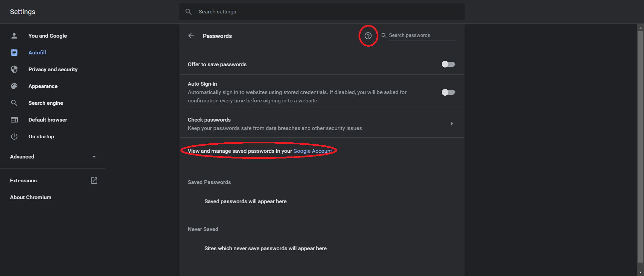Follow the circled Google Account link

[313, 151]
